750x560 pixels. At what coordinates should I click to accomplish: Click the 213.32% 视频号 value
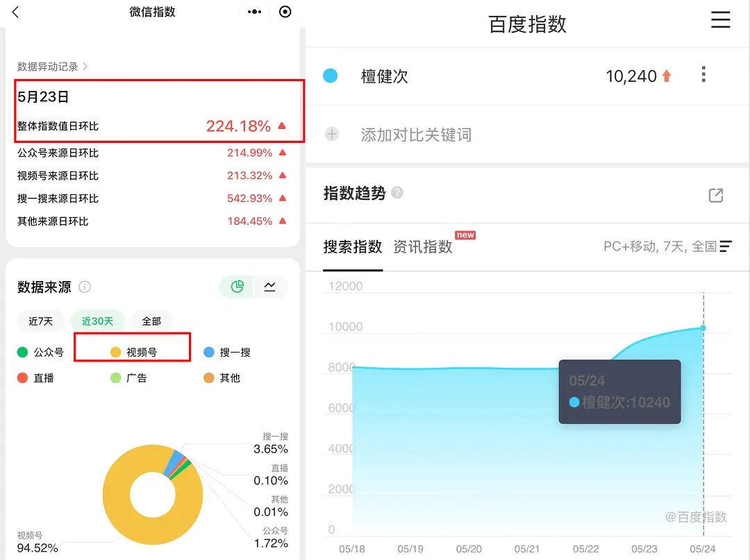pyautogui.click(x=250, y=176)
